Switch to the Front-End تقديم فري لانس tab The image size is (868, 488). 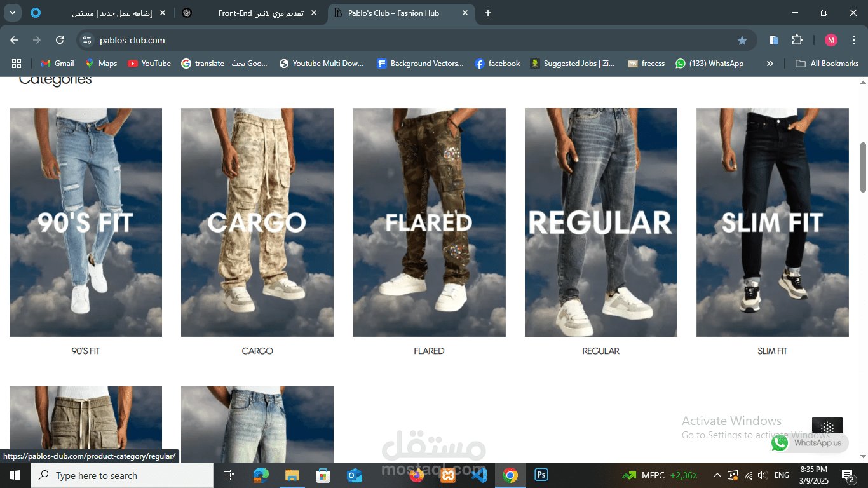point(251,13)
